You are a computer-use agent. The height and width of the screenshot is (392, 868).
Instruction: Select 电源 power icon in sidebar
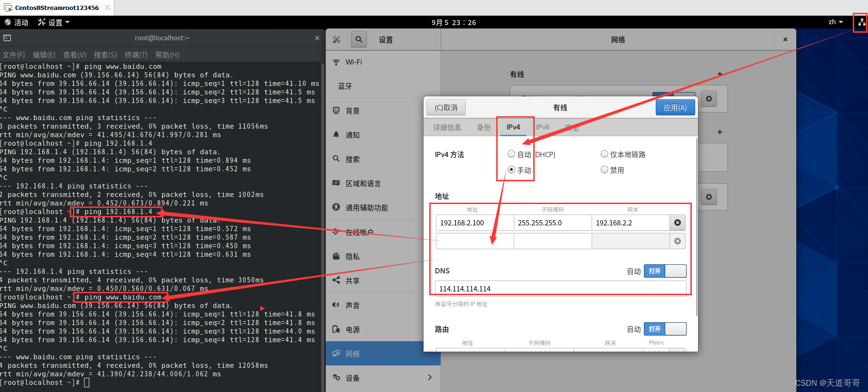(336, 329)
